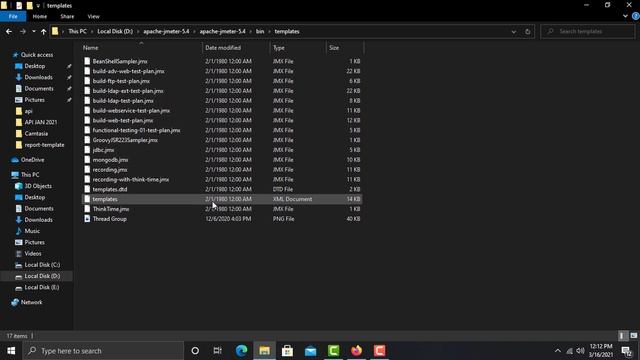
Task: Sort files by the Name column
Action: pyautogui.click(x=141, y=48)
